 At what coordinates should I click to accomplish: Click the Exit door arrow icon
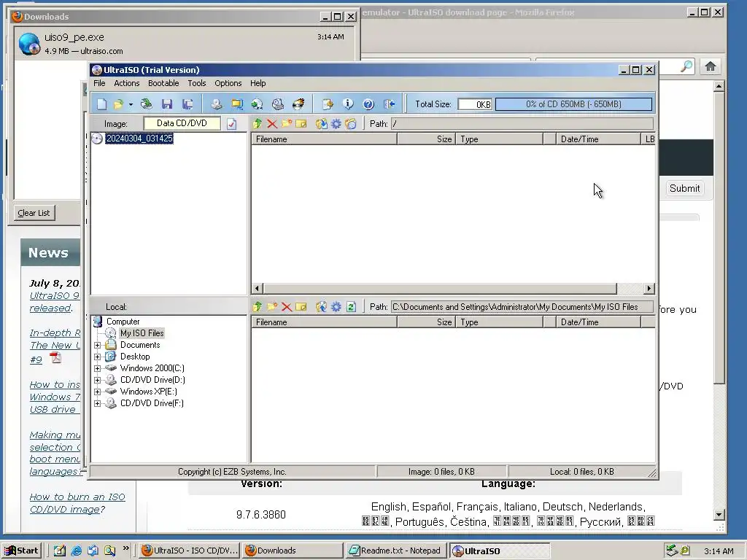tap(390, 104)
